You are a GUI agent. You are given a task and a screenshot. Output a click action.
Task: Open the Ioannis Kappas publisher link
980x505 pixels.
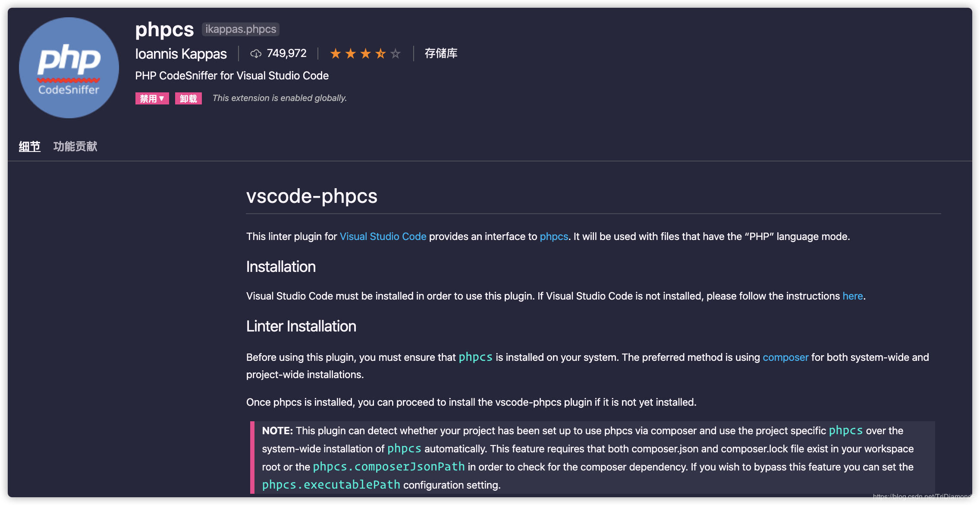[181, 54]
